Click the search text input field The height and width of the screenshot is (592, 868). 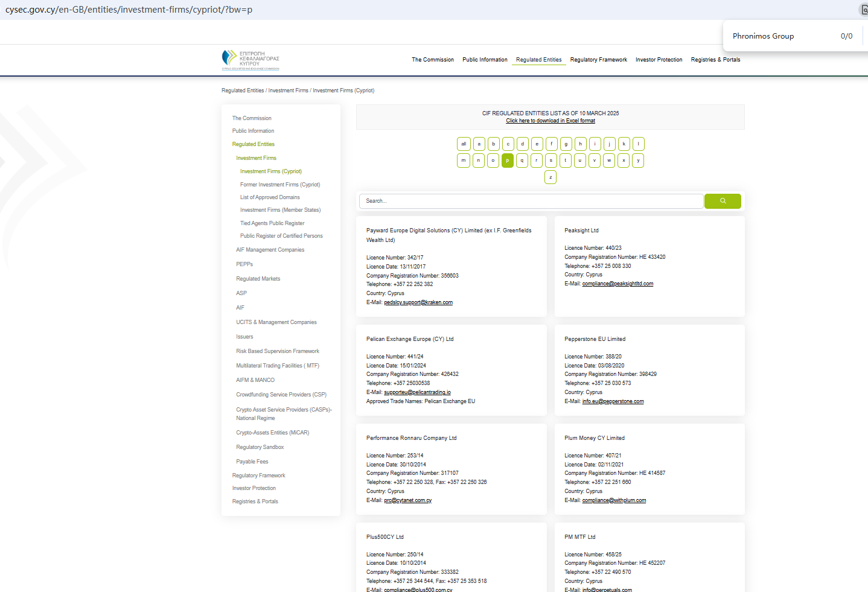[531, 201]
